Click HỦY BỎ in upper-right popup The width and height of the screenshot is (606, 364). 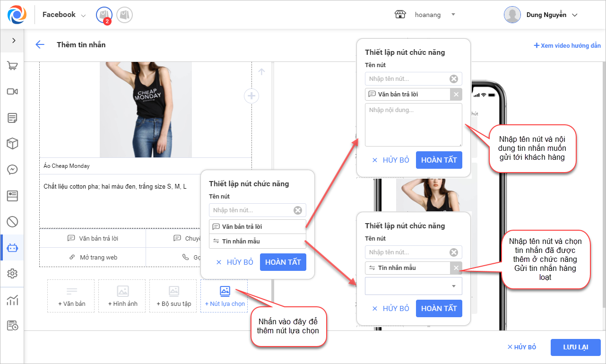(x=390, y=160)
